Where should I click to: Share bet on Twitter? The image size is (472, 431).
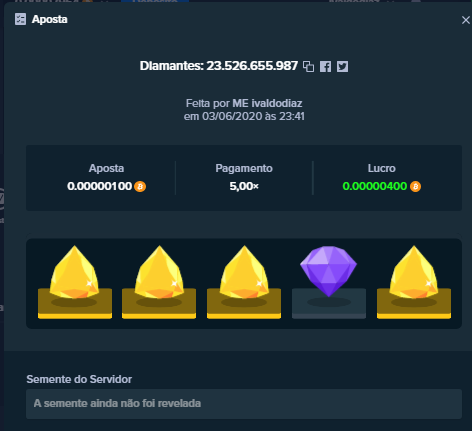click(x=342, y=66)
